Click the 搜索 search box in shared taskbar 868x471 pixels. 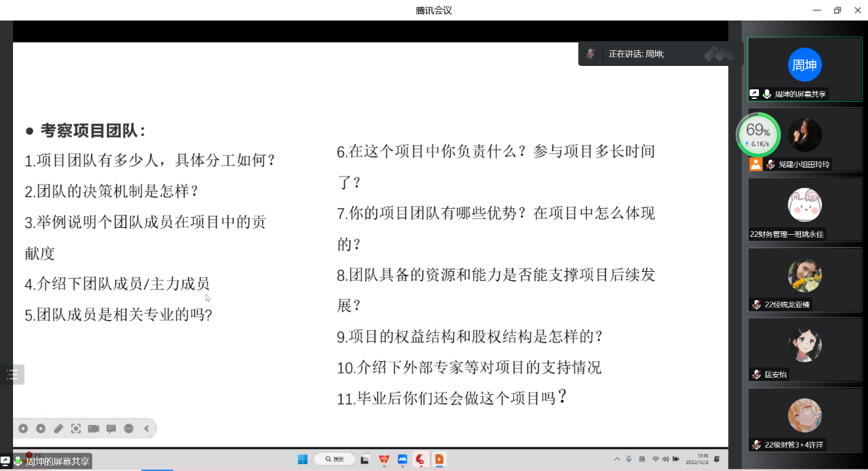334,459
